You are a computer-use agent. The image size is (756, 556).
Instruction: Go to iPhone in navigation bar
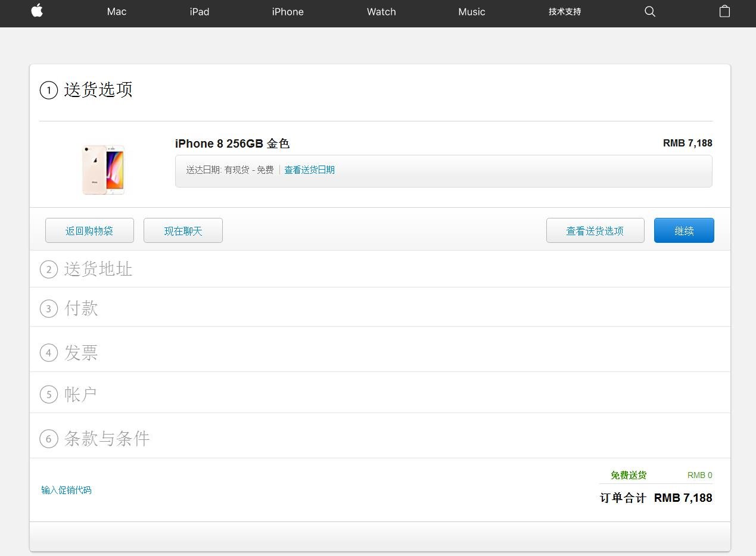pyautogui.click(x=288, y=12)
